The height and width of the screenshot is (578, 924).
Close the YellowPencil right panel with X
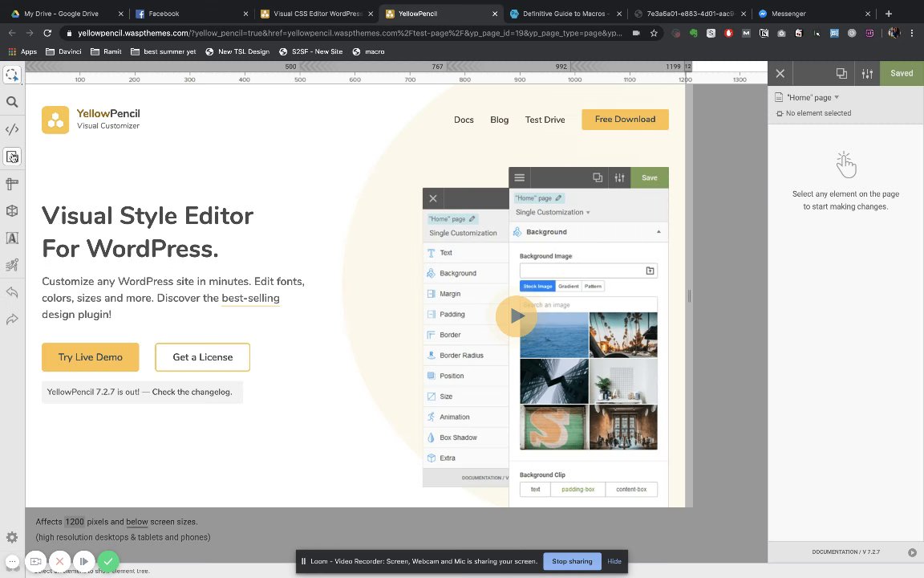pos(780,74)
